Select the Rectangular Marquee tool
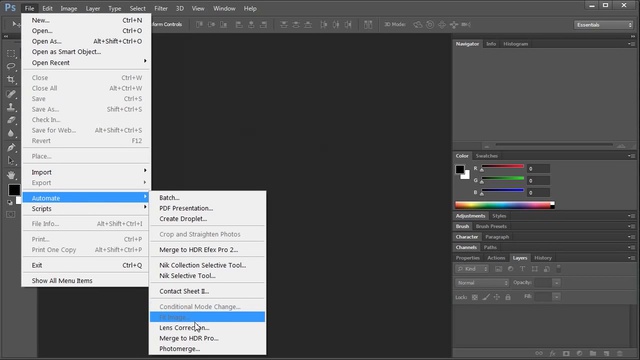Viewport: 640px width, 360px height. [x=11, y=53]
